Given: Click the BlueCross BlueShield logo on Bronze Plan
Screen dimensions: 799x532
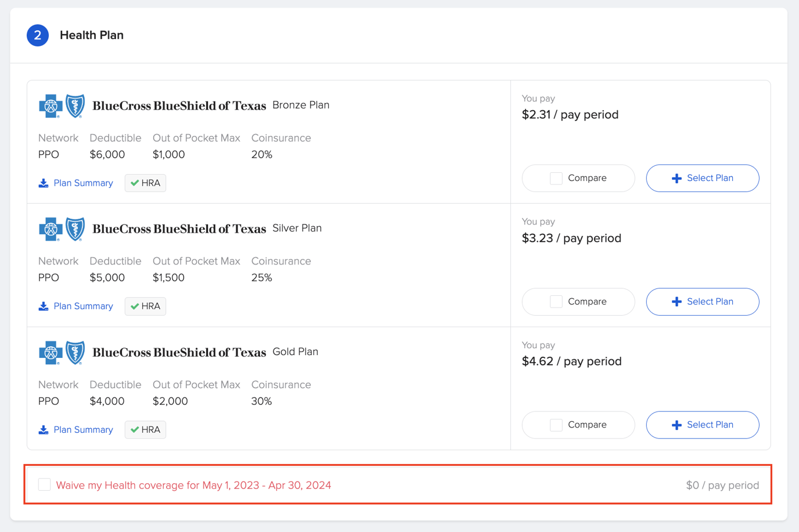Looking at the screenshot, I should 62,106.
